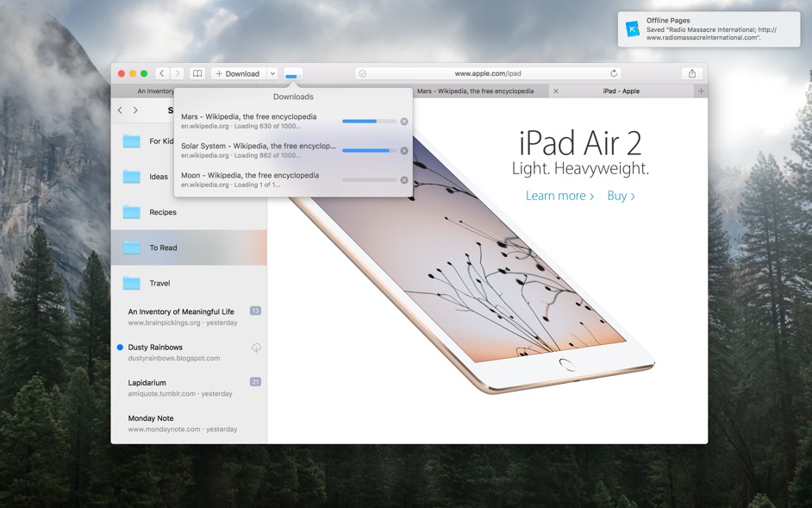Go forward with Safari toolbar forward arrow
This screenshot has width=812, height=508.
click(177, 73)
